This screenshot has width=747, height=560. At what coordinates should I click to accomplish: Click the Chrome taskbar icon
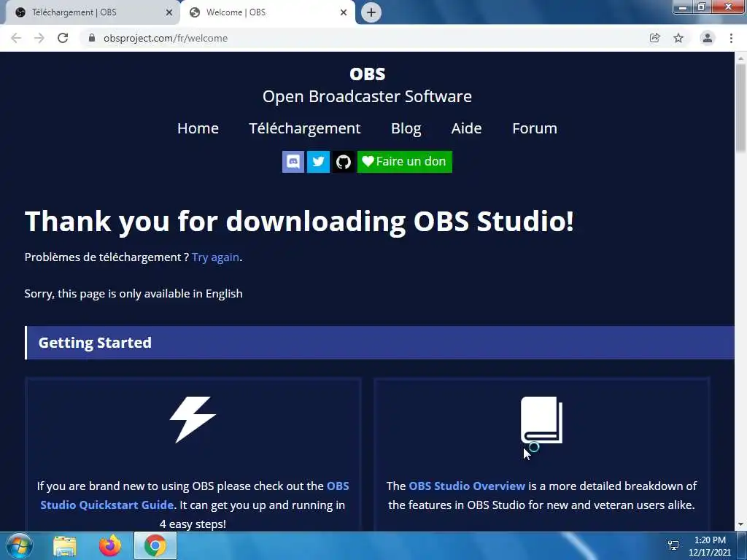(x=155, y=546)
